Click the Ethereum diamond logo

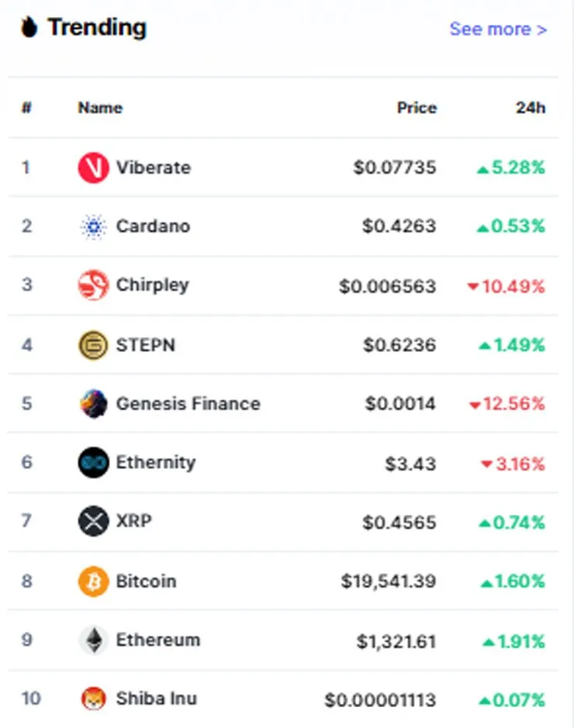(94, 640)
